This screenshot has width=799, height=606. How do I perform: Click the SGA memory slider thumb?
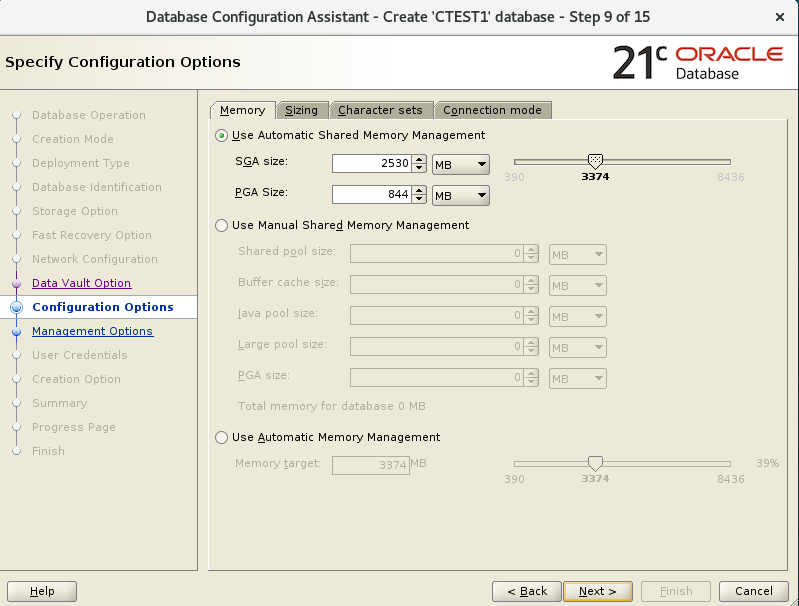pyautogui.click(x=595, y=162)
